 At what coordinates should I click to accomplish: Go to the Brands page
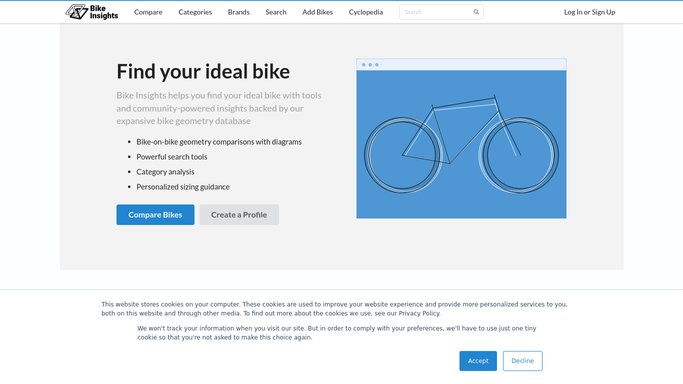[239, 12]
